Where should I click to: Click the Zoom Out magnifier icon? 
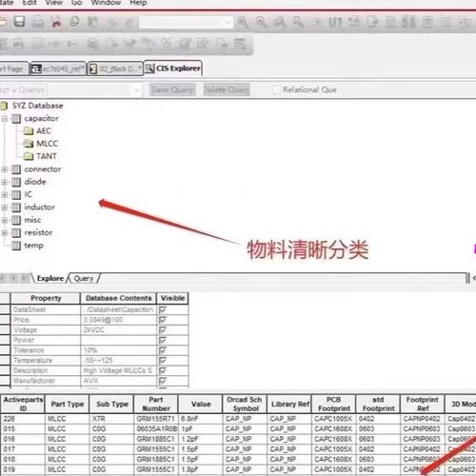(x=261, y=22)
